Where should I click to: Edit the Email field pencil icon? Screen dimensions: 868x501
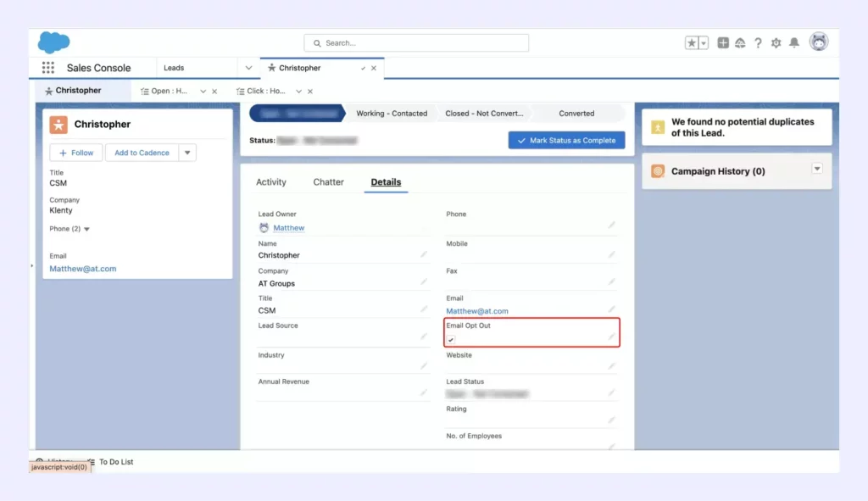click(x=611, y=309)
